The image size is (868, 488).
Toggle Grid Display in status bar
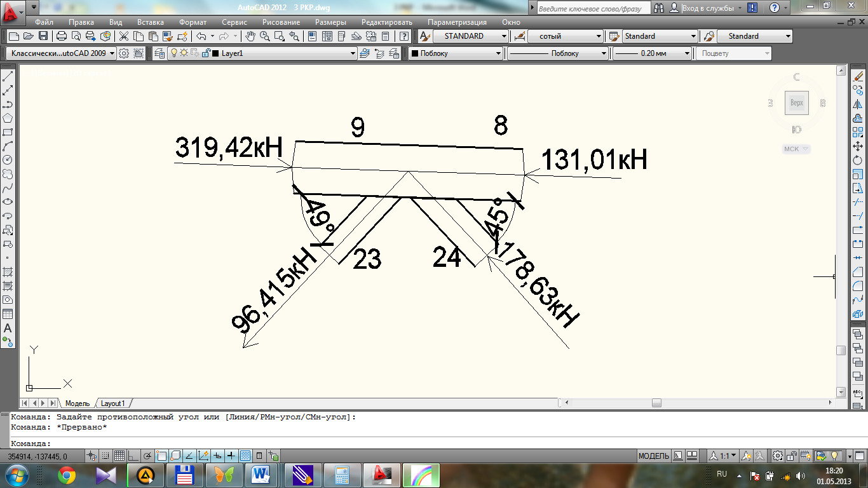[119, 456]
